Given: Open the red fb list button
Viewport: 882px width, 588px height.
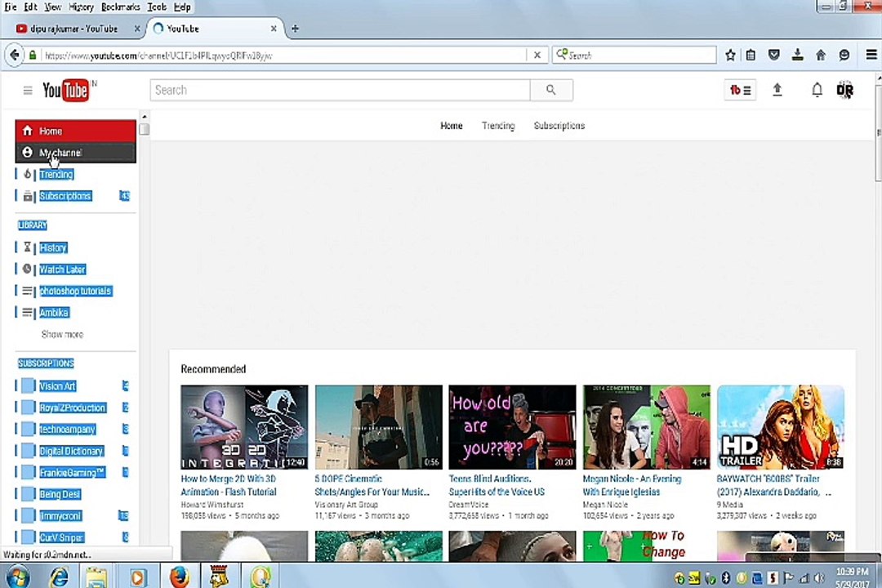Looking at the screenshot, I should pyautogui.click(x=740, y=90).
